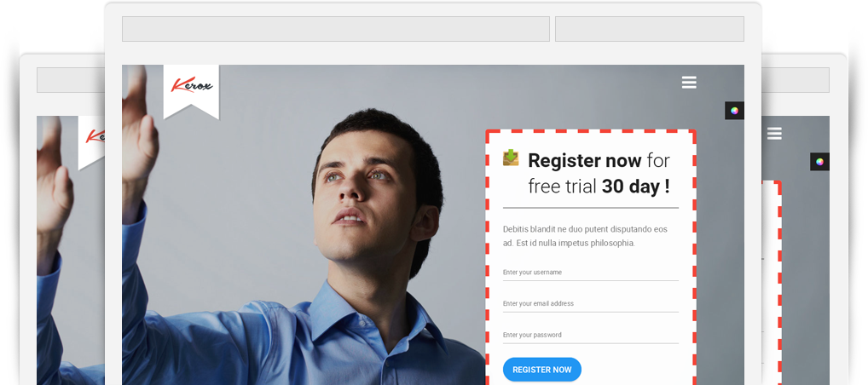Screen dimensions: 868x385
Task: Click the partial Kerox logo in the left background window
Action: coord(91,143)
